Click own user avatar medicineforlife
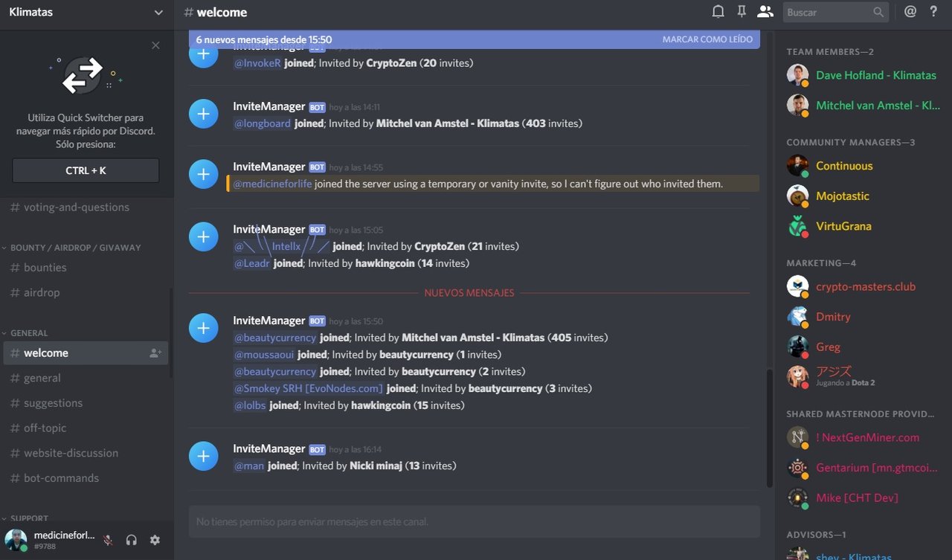This screenshot has height=560, width=952. click(16, 540)
